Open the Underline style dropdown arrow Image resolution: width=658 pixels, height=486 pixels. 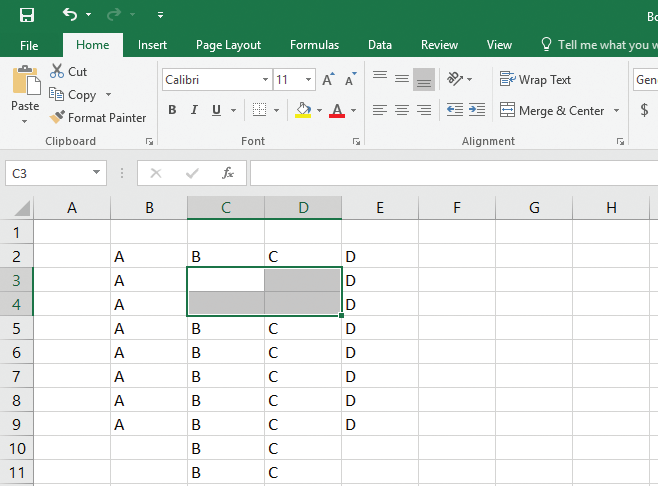pyautogui.click(x=234, y=110)
